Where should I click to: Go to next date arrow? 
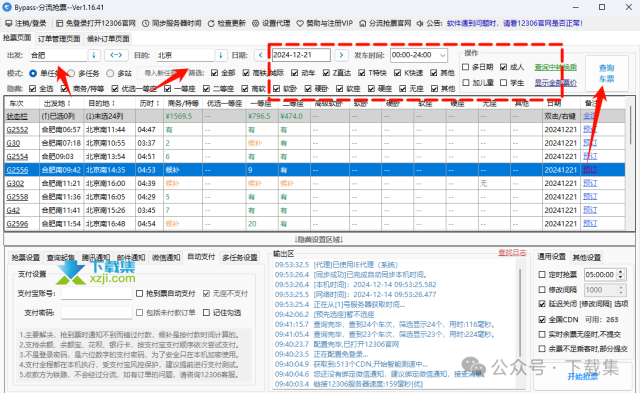click(x=341, y=55)
